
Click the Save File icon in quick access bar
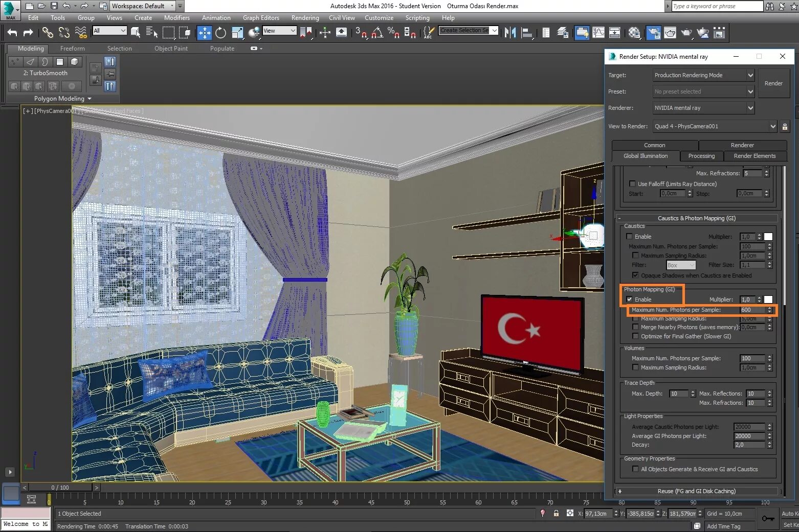pyautogui.click(x=54, y=6)
